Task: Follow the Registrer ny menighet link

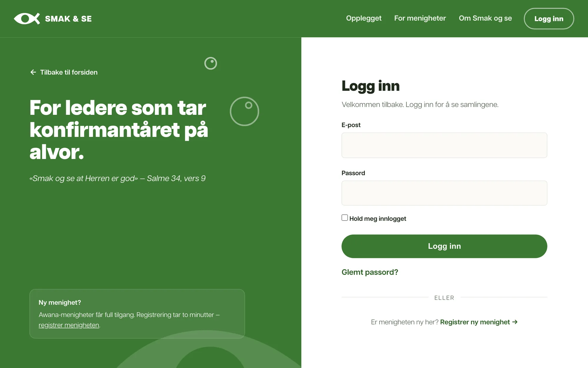Action: pos(479,322)
